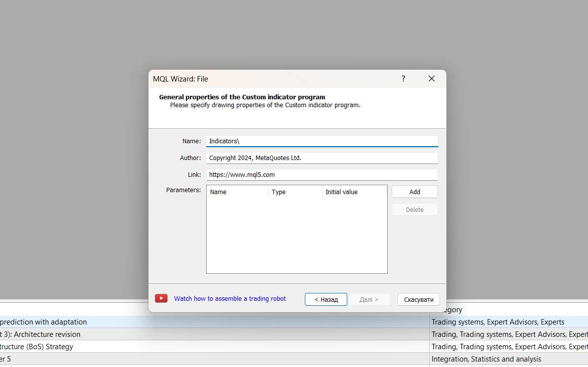Click the parameters Type column header
The height and width of the screenshot is (367, 588).
point(295,192)
